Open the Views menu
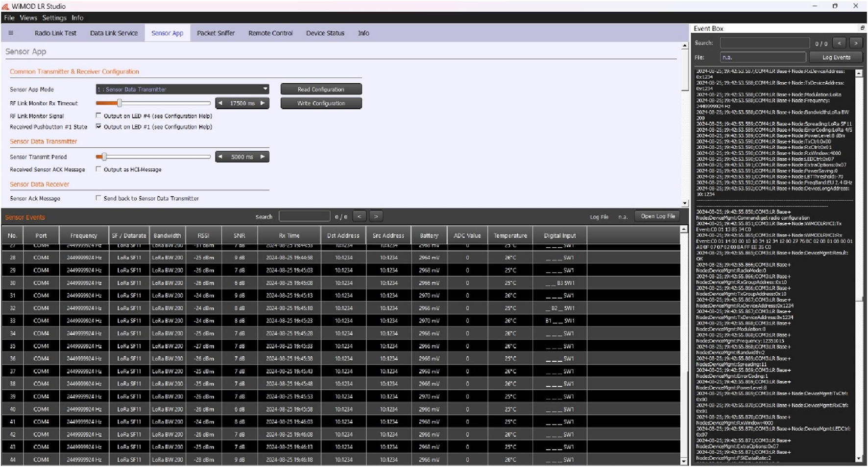The image size is (868, 467). coord(28,18)
